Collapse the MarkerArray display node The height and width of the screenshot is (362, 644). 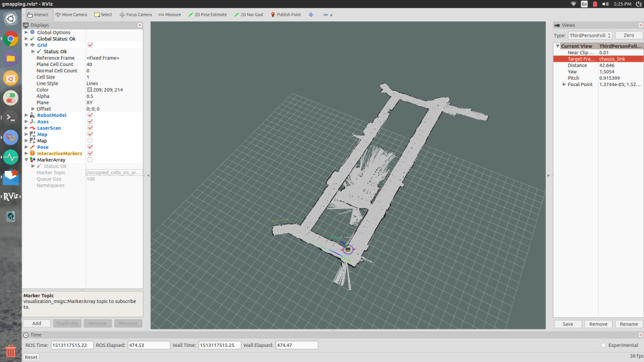pyautogui.click(x=26, y=160)
